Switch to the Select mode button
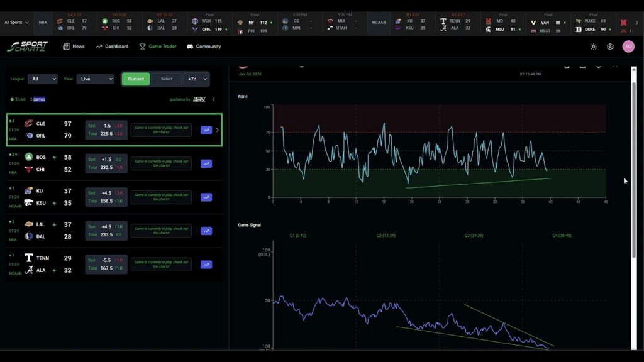This screenshot has width=644, height=362. [167, 79]
